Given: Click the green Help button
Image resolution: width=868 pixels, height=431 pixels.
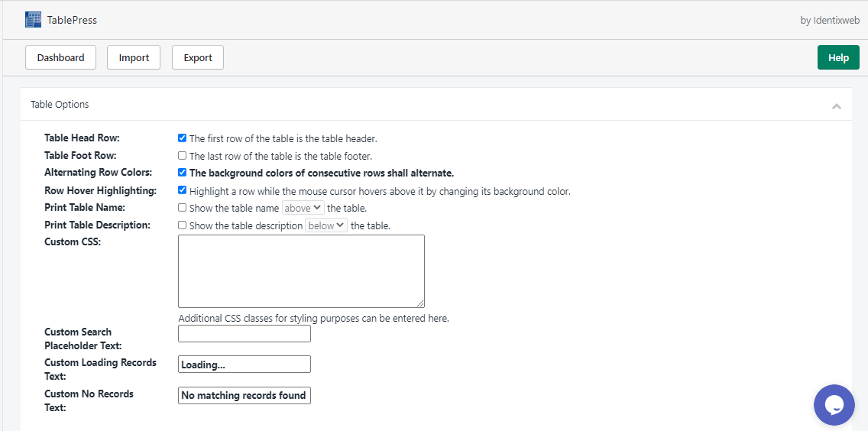Looking at the screenshot, I should 838,57.
